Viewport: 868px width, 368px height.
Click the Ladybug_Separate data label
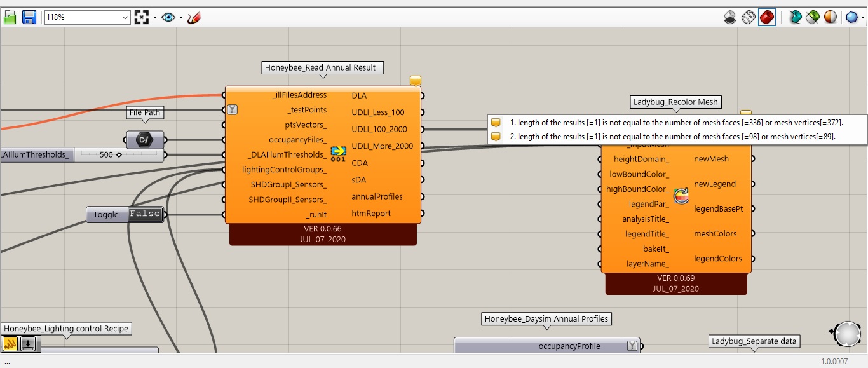[754, 341]
